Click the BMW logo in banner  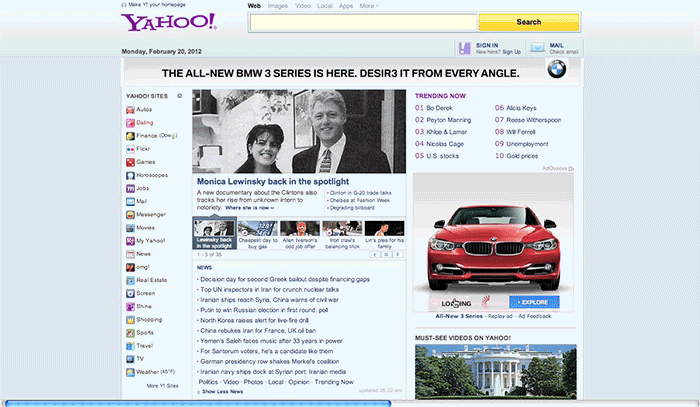click(x=557, y=69)
